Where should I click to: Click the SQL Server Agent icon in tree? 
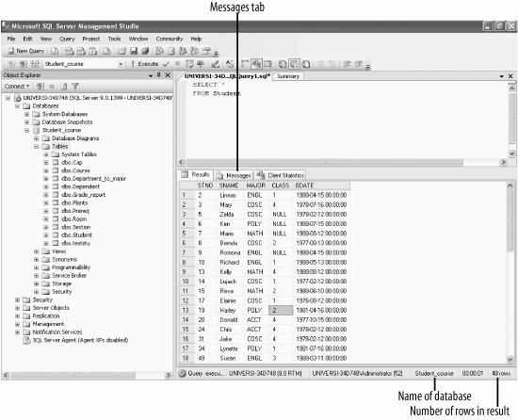26,340
